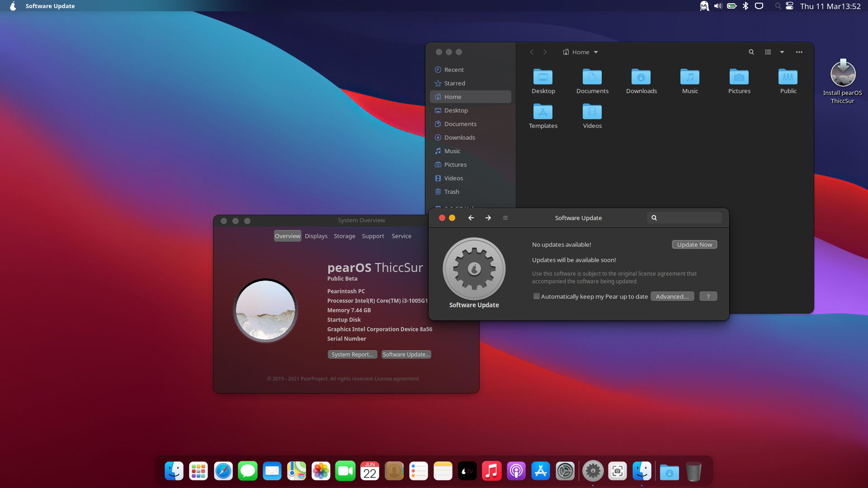Select Music in file manager sidebar
868x488 pixels.
click(471, 151)
